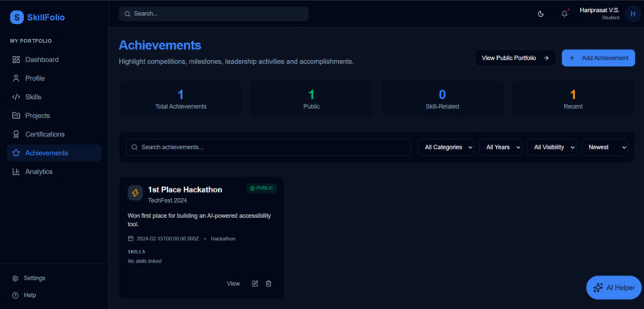Viewport: 644px width, 309px height.
Task: Open Projects from the sidebar
Action: pyautogui.click(x=54, y=115)
